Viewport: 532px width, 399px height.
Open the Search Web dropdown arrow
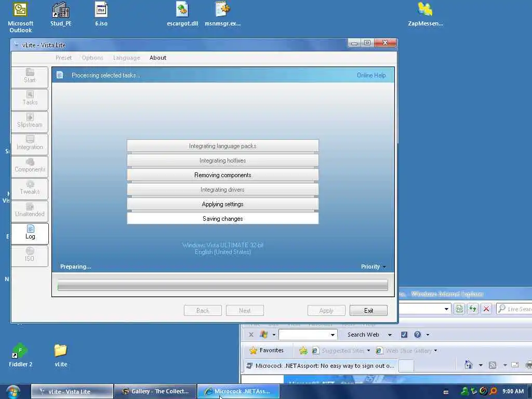[390, 335]
